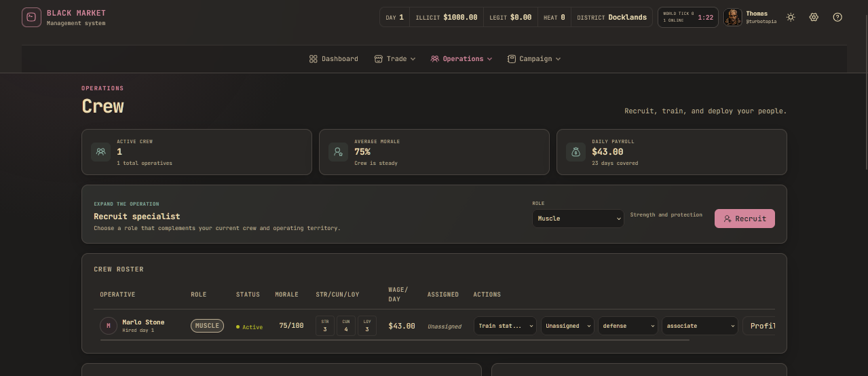Open the help question mark icon
Screen dimensions: 868x376
coord(837,17)
